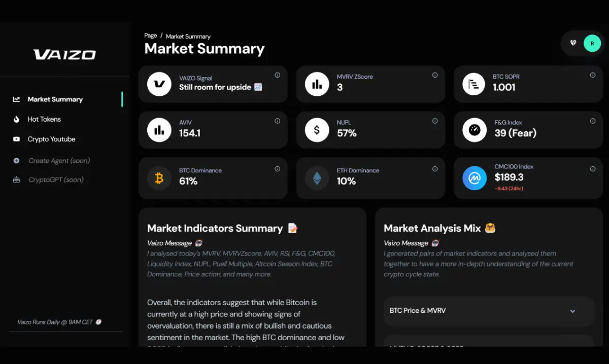The width and height of the screenshot is (609, 364).
Task: Show info tooltip for MVRV ZScore
Action: [x=435, y=75]
